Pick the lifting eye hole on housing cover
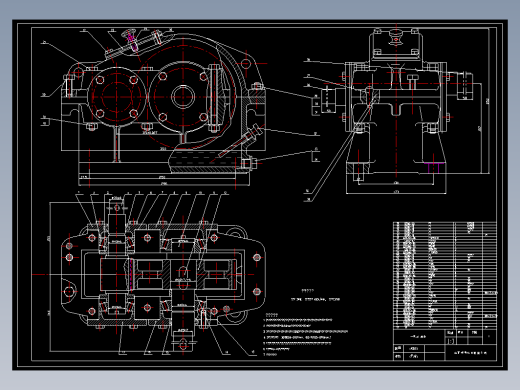The image size is (520, 390). (246, 63)
